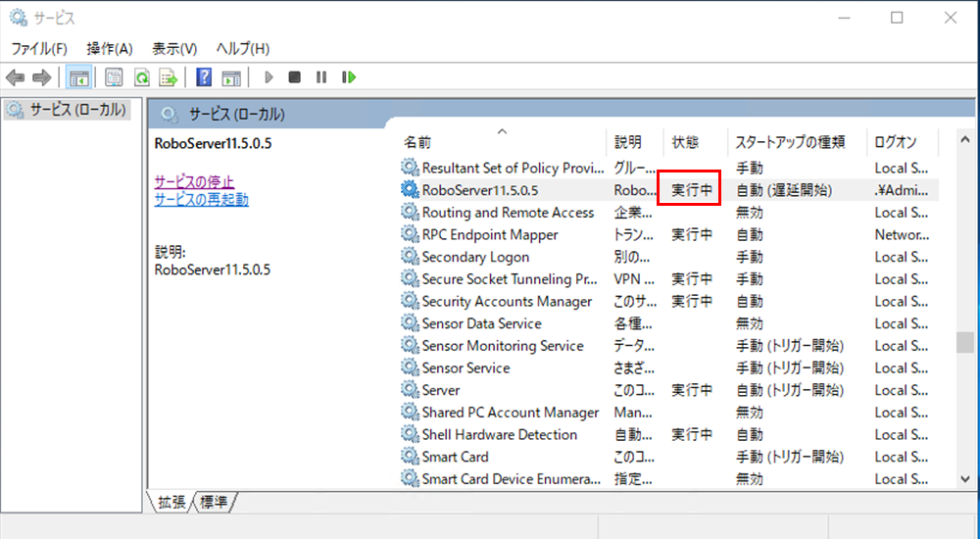The width and height of the screenshot is (980, 539).
Task: Click the gear icon of RoboServer11.5.0.5 row
Action: click(410, 189)
